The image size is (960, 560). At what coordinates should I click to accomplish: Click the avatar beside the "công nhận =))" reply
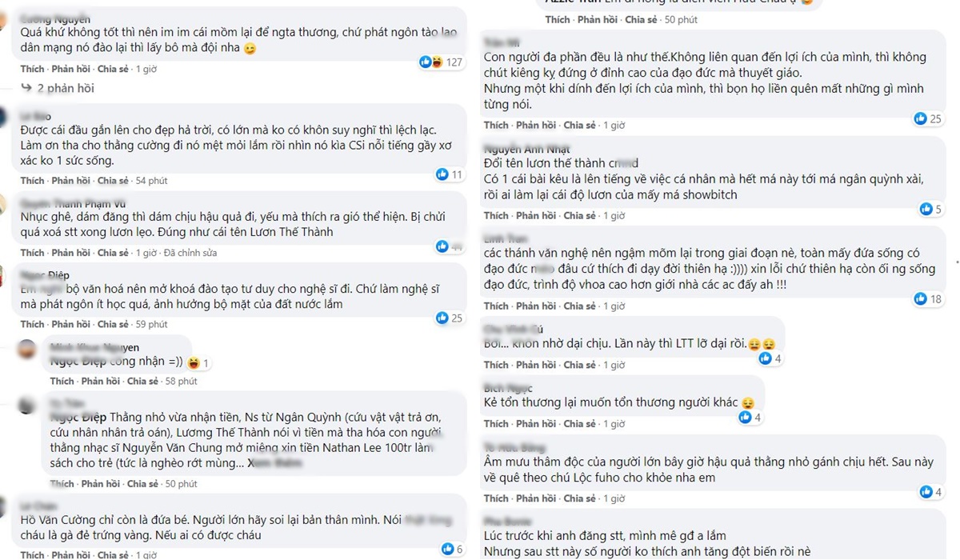click(28, 350)
